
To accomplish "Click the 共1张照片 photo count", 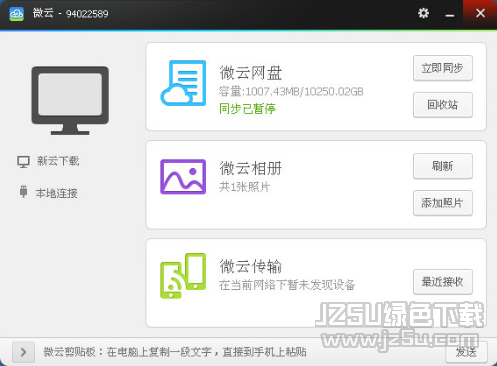I will tap(244, 187).
